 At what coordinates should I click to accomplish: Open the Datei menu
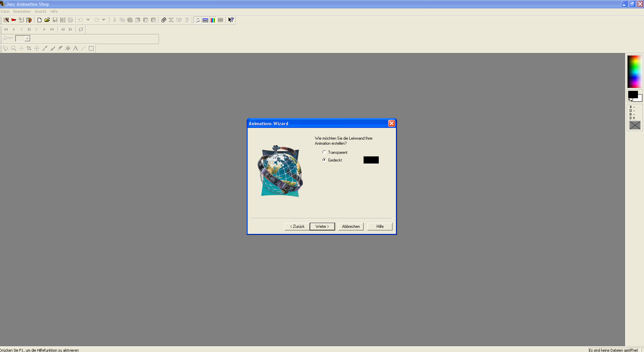(5, 11)
